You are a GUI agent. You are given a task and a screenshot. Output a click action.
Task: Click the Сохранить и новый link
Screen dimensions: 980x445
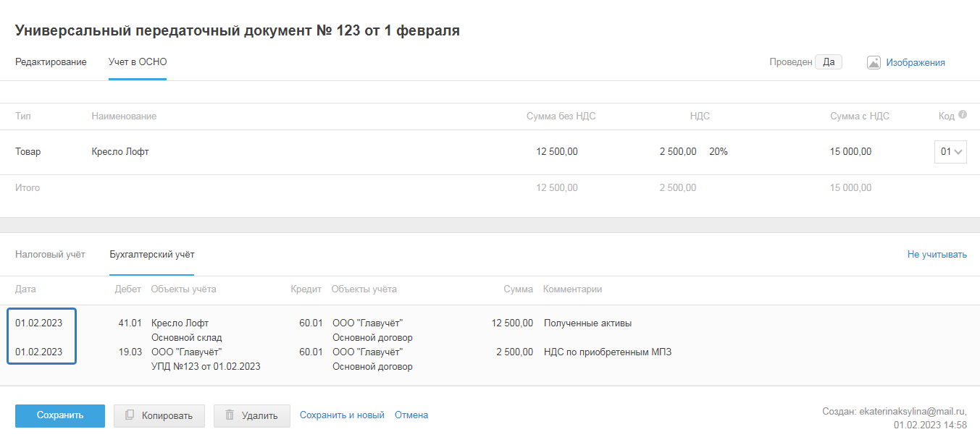(x=342, y=415)
